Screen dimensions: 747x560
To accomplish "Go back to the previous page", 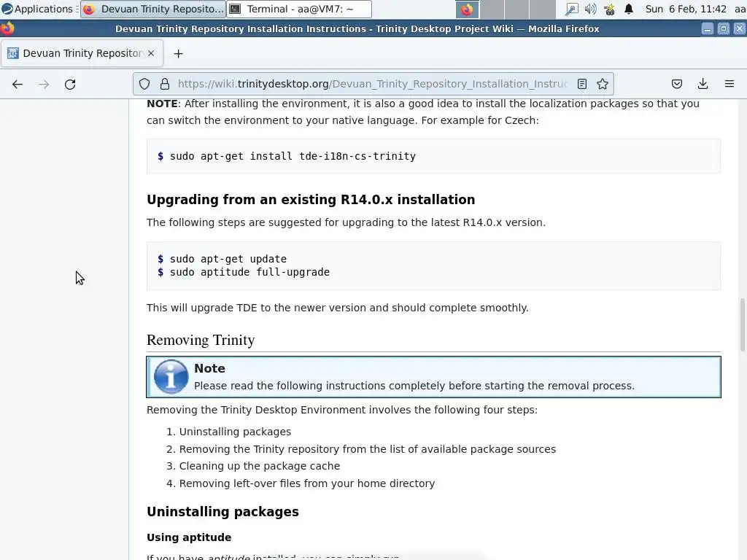I will 18,85.
